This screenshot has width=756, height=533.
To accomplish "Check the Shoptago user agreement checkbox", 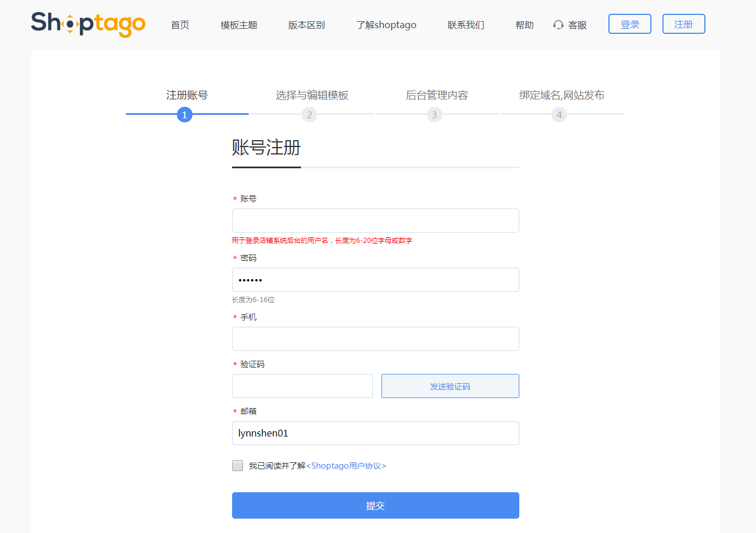I will click(237, 465).
